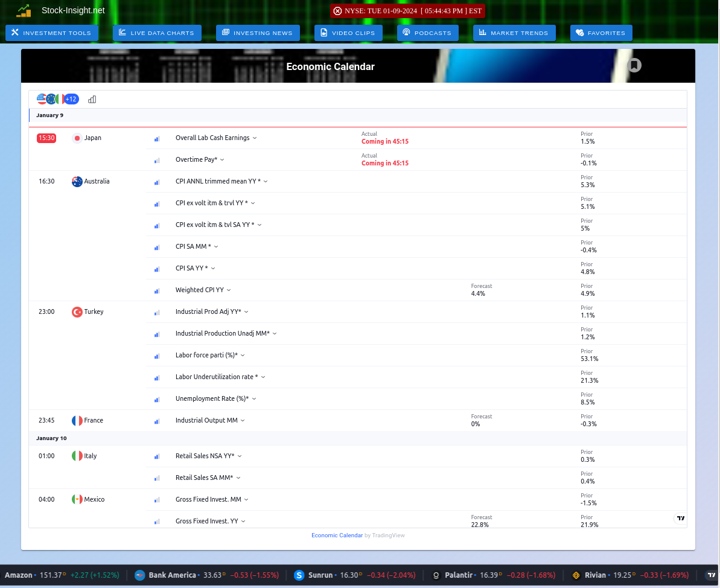This screenshot has width=720, height=588.
Task: Click importance bars icon for Overtime Pay
Action: [x=157, y=161]
